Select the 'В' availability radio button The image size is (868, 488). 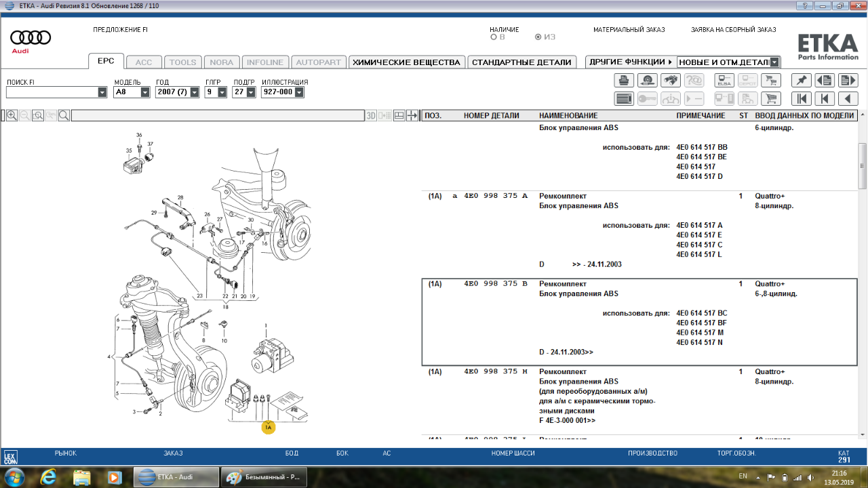(x=494, y=37)
